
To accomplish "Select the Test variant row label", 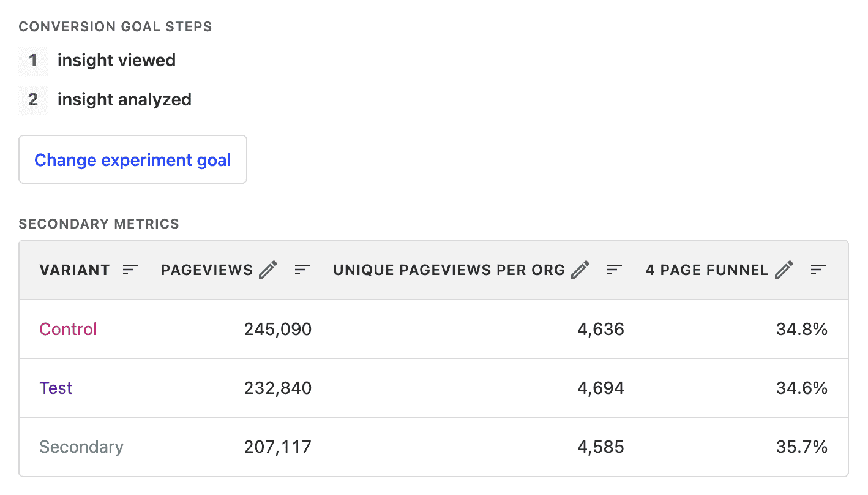I will (x=56, y=388).
